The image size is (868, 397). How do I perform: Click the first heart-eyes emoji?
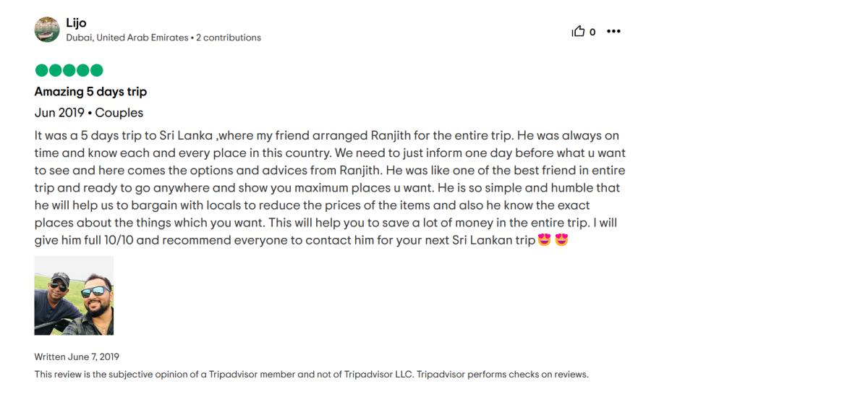coord(544,239)
